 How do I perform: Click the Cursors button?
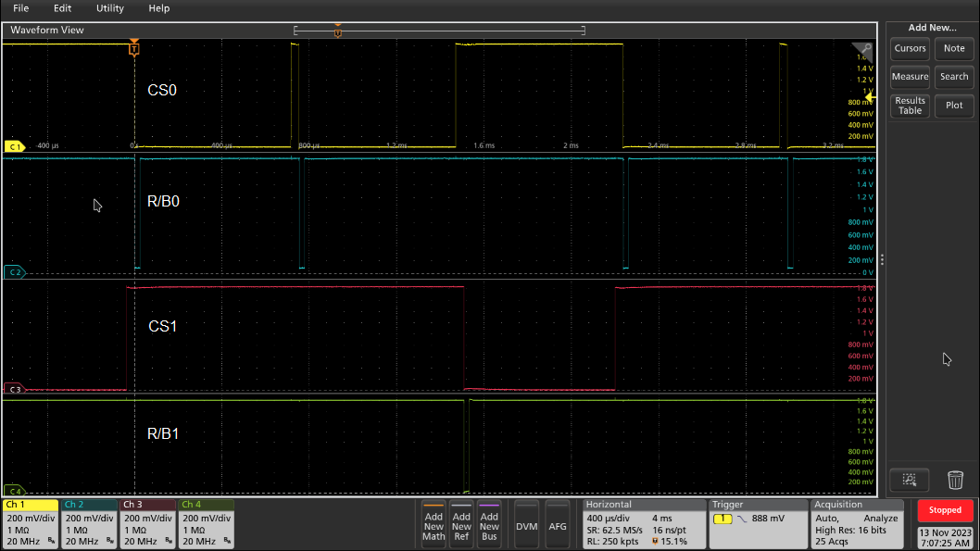(910, 48)
